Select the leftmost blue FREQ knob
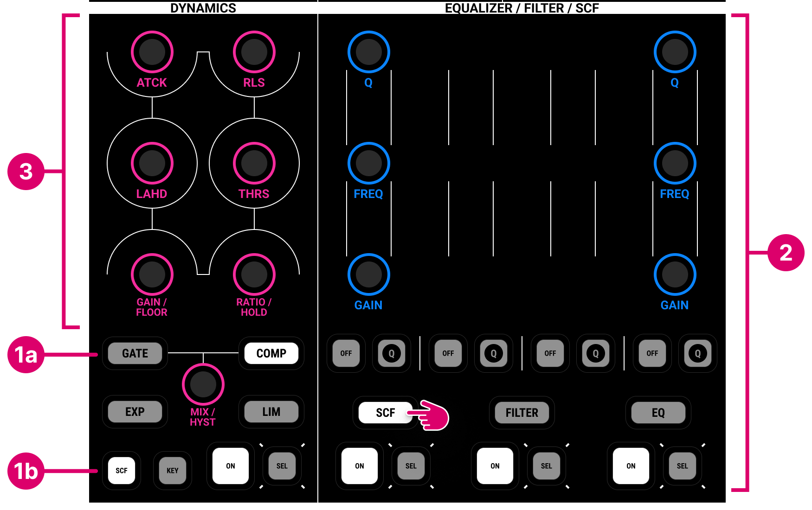Screen dimensions: 812x510 click(x=368, y=163)
